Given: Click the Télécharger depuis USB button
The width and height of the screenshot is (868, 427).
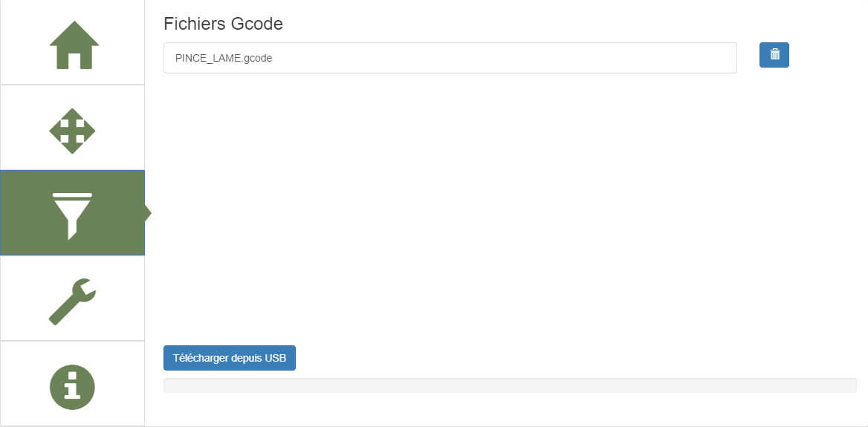Looking at the screenshot, I should click(230, 358).
